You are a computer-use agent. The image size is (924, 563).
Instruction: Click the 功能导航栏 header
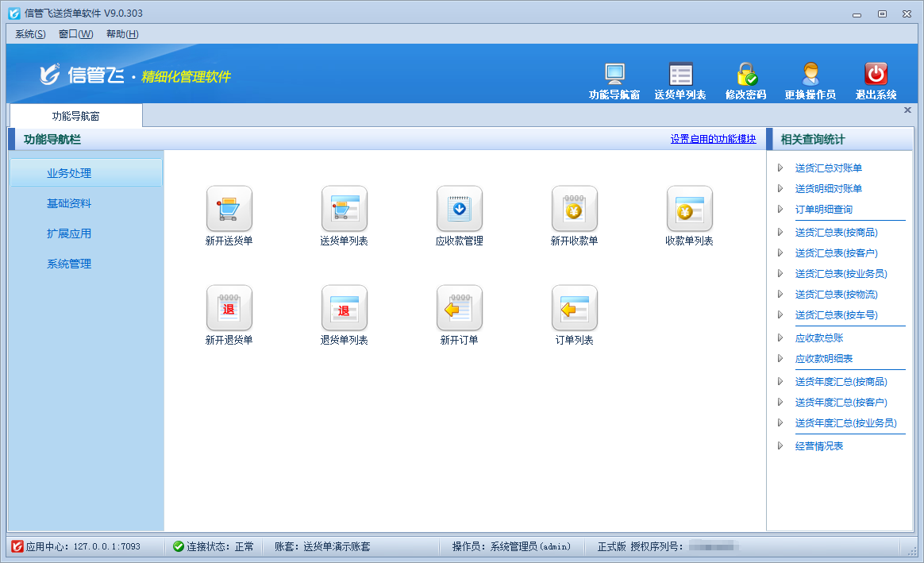52,139
